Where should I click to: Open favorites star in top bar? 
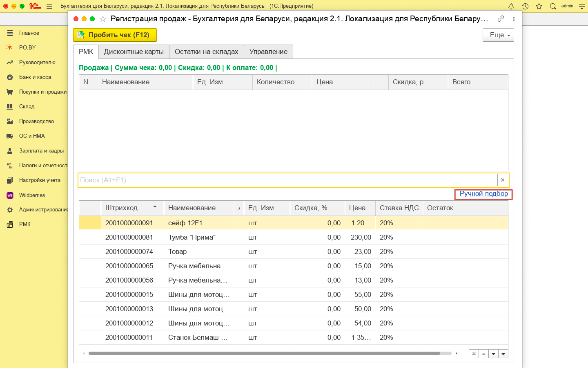(x=539, y=6)
